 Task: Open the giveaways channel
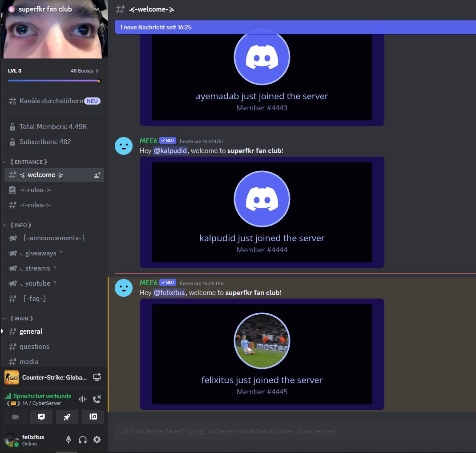pyautogui.click(x=54, y=253)
